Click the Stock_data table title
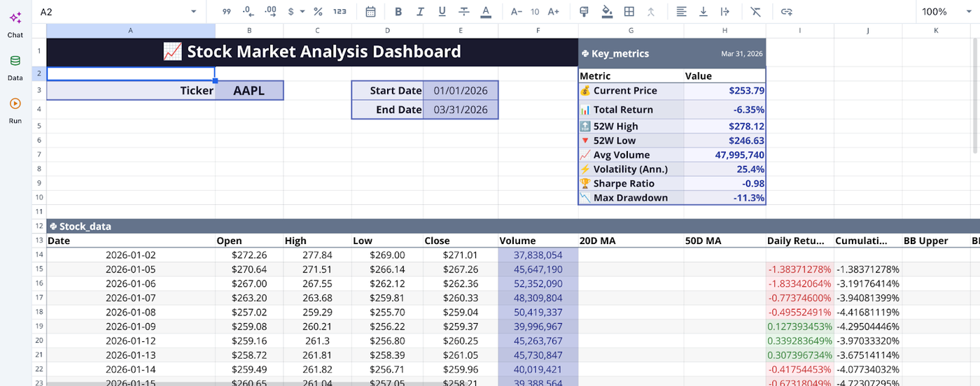 (x=85, y=226)
